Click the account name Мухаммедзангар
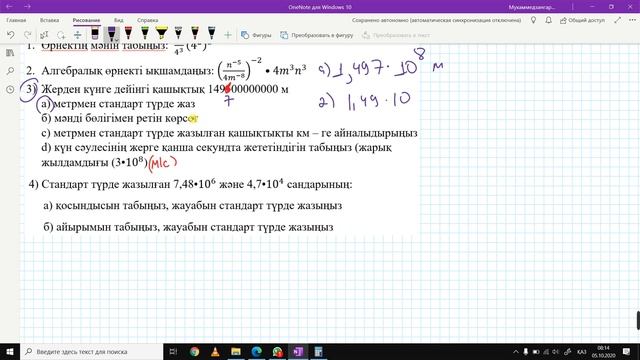The height and width of the screenshot is (360, 640). coord(532,7)
